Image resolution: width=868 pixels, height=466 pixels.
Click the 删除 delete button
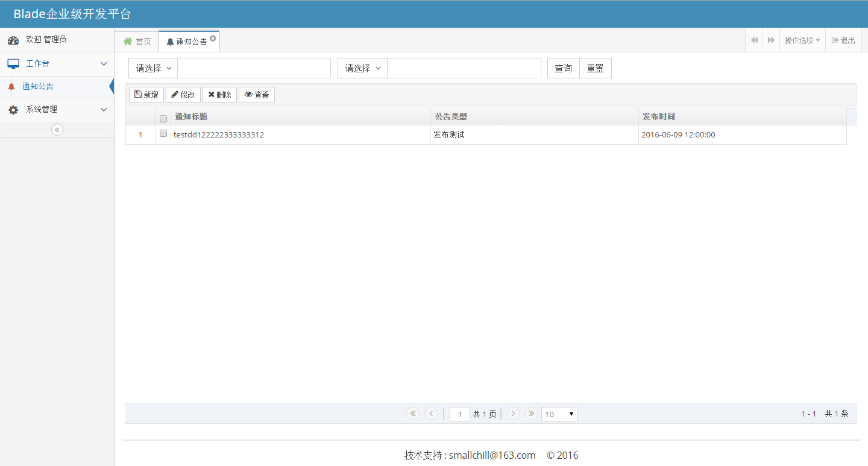[x=219, y=95]
